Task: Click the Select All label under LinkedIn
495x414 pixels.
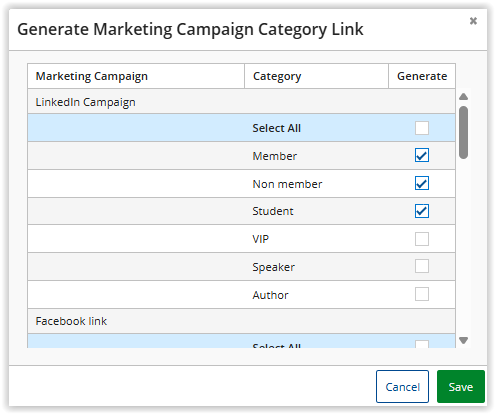Action: [276, 128]
